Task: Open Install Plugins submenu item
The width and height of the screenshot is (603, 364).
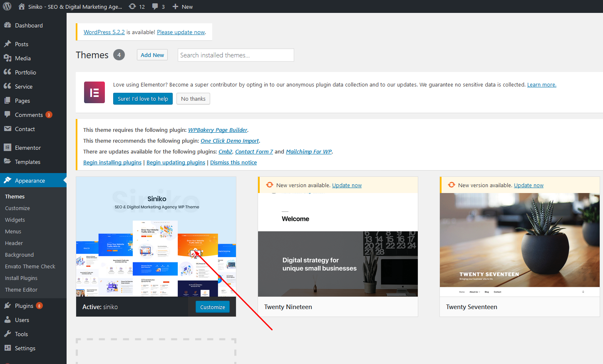Action: pos(21,278)
